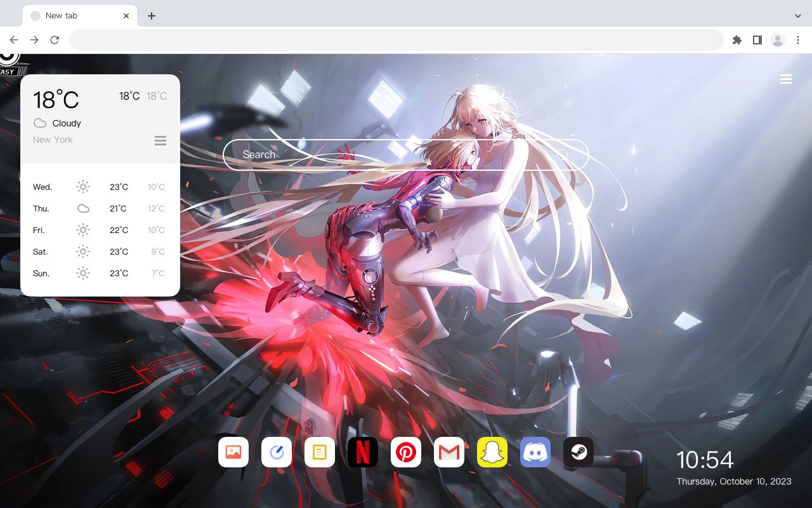This screenshot has width=812, height=508.
Task: Open the browser profile avatar
Action: pyautogui.click(x=777, y=40)
